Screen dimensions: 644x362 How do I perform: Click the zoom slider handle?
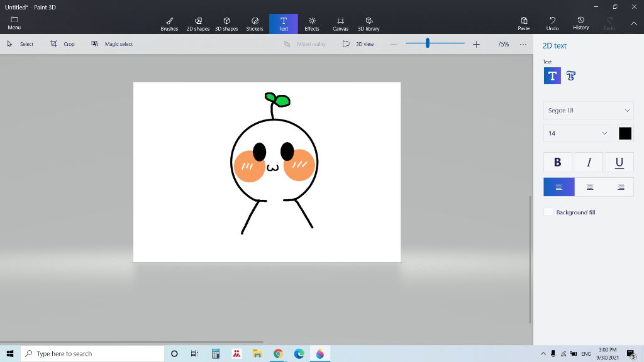pyautogui.click(x=428, y=43)
